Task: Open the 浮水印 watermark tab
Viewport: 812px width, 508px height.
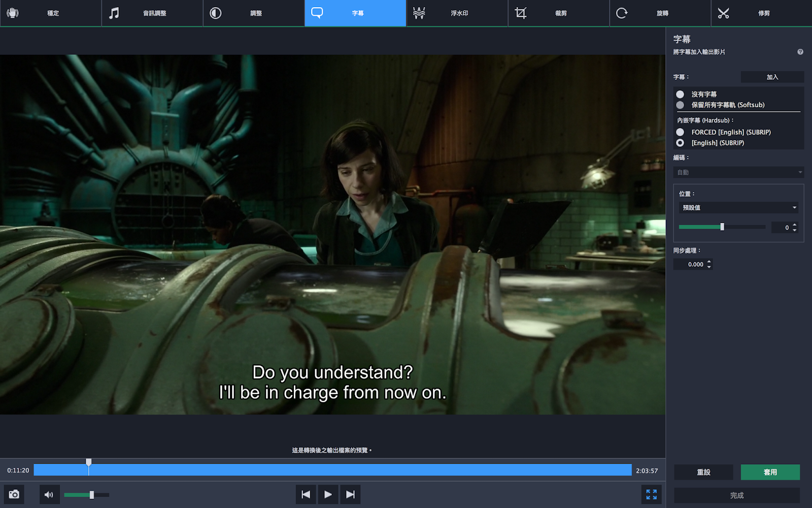Action: pos(457,13)
